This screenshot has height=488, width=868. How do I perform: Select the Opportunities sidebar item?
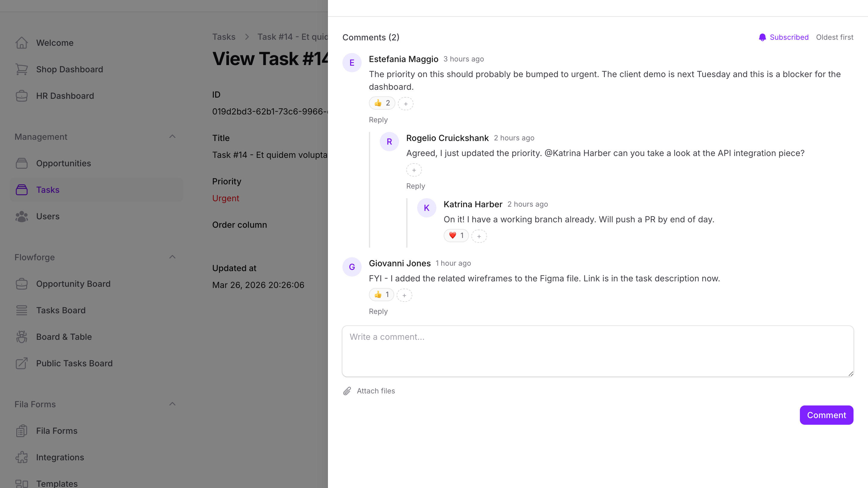click(63, 163)
